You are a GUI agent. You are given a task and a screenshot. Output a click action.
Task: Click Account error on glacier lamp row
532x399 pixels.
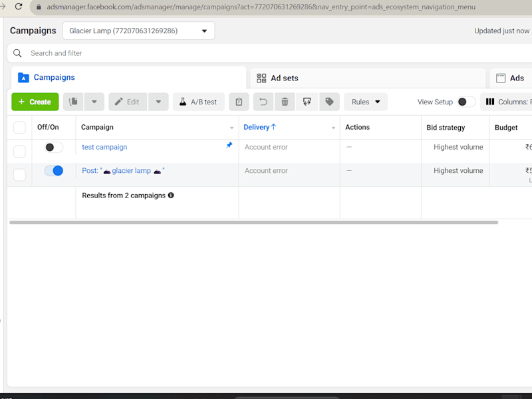tap(266, 171)
